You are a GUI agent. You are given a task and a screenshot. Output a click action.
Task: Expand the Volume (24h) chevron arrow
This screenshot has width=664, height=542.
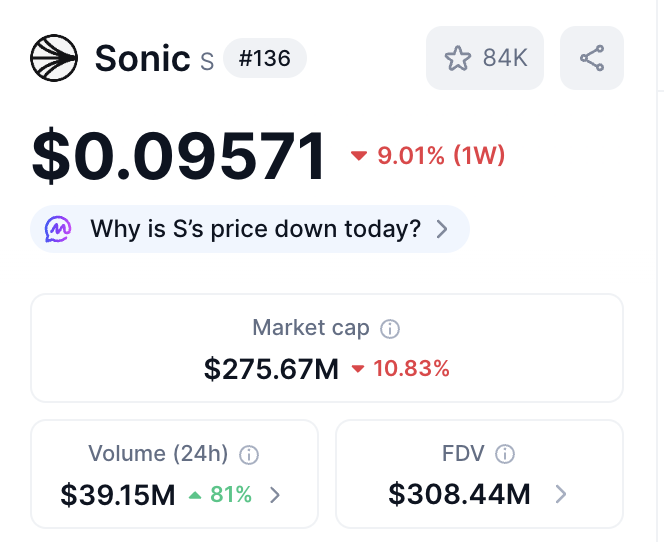[x=275, y=494]
